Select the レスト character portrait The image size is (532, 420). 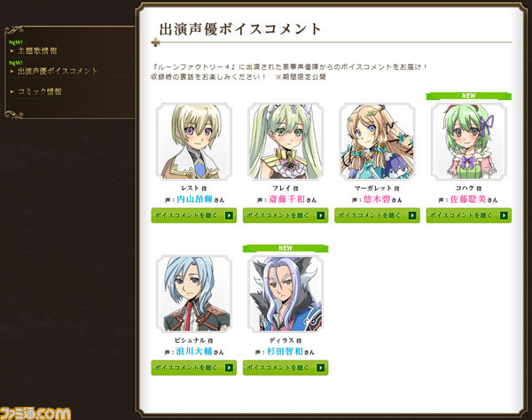(194, 142)
